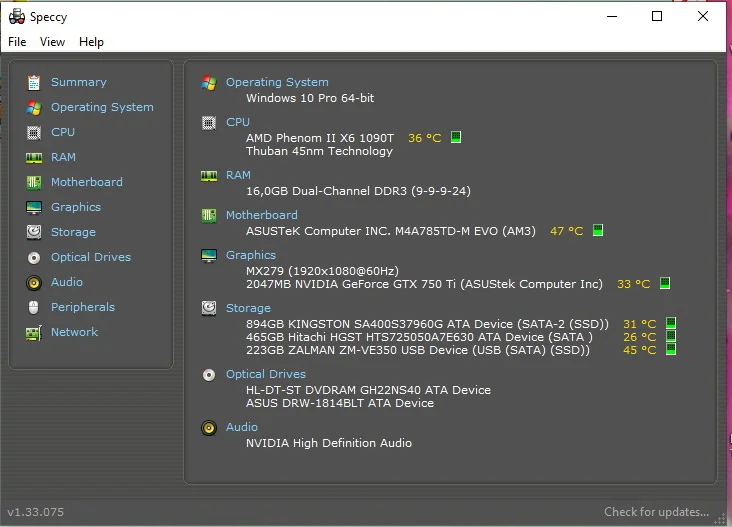Click Check for updates link
732x527 pixels.
pyautogui.click(x=656, y=512)
